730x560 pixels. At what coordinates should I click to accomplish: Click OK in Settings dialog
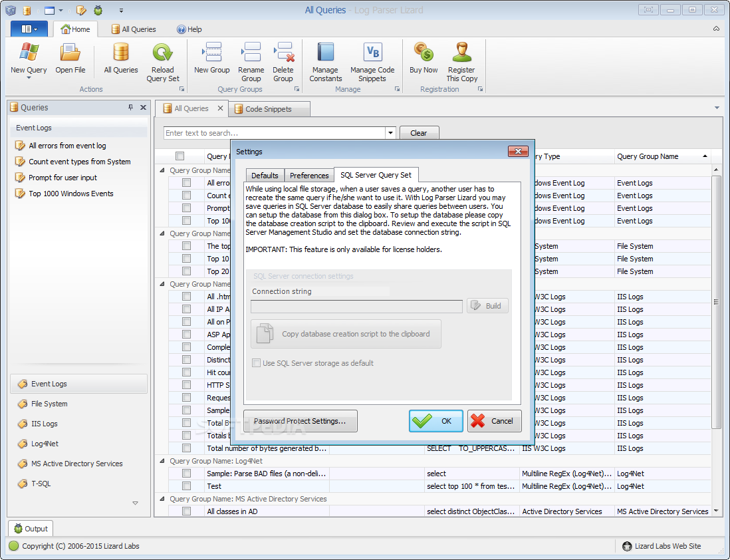(x=436, y=421)
